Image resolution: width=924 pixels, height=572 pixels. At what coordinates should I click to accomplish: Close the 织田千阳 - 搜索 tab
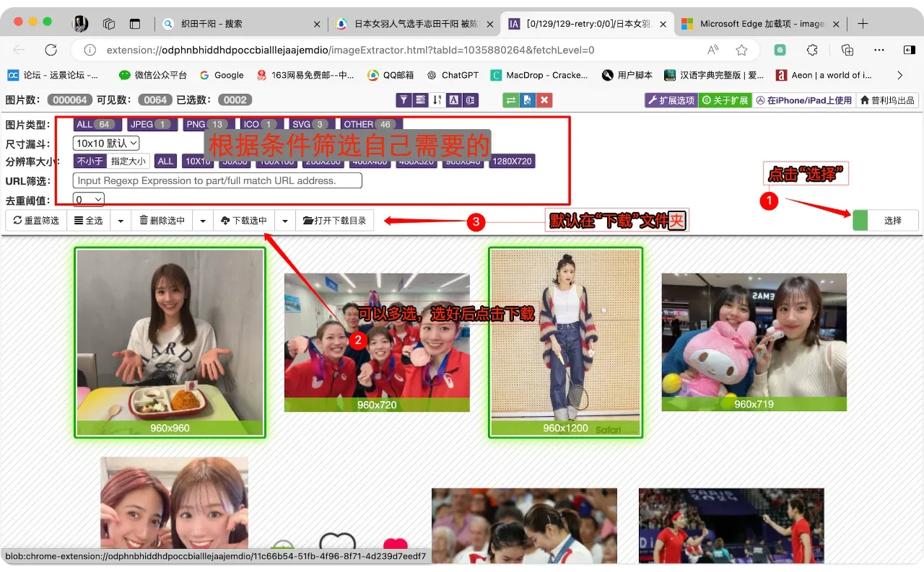click(316, 24)
